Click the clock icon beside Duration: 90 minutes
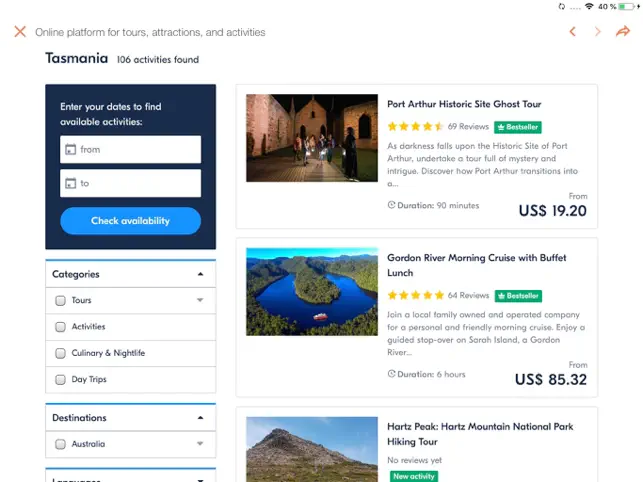This screenshot has height=482, width=643. (x=391, y=205)
